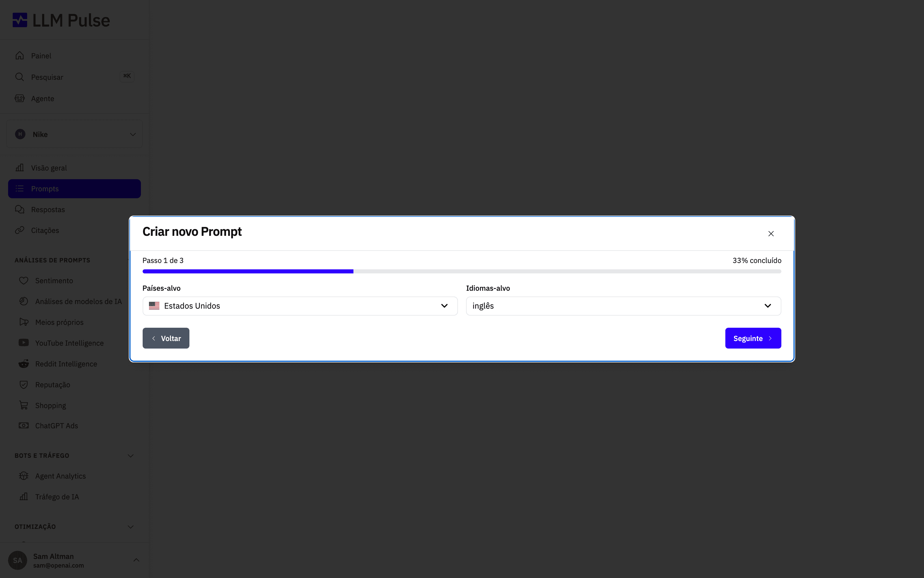Viewport: 924px width, 578px height.
Task: Click the "ANÁLISES DE PROMPTS" section heading
Action: 52,260
